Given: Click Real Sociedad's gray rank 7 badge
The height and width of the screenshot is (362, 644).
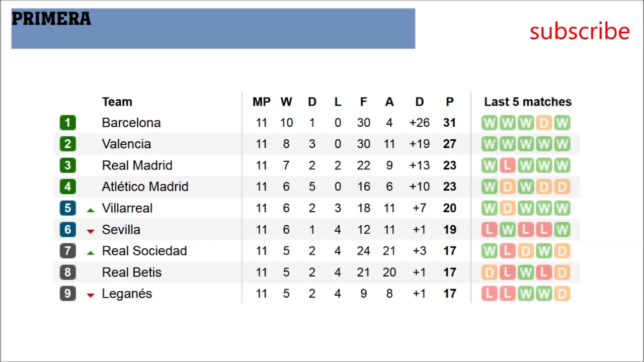Looking at the screenshot, I should 67,251.
